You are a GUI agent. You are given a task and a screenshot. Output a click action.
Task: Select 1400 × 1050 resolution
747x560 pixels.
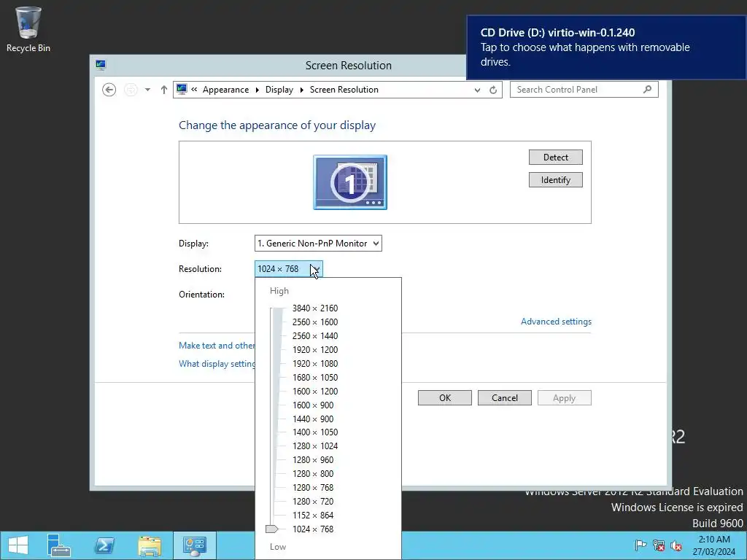315,432
